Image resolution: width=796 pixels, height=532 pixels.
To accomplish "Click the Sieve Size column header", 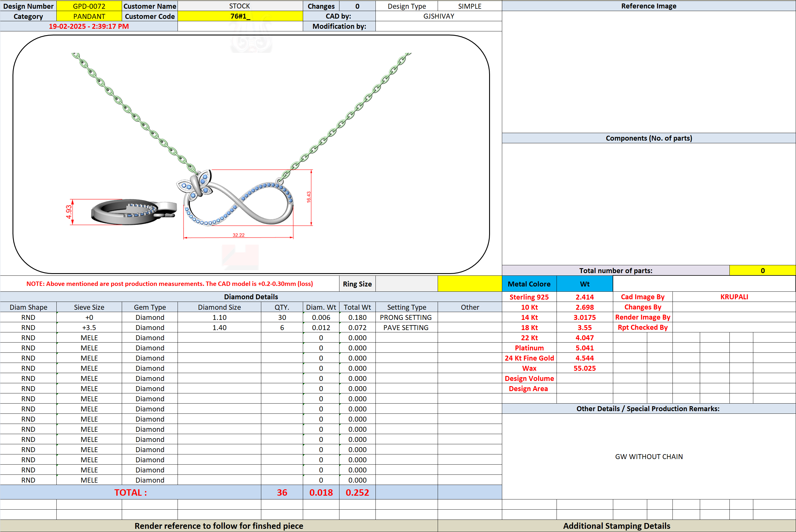I will (89, 307).
